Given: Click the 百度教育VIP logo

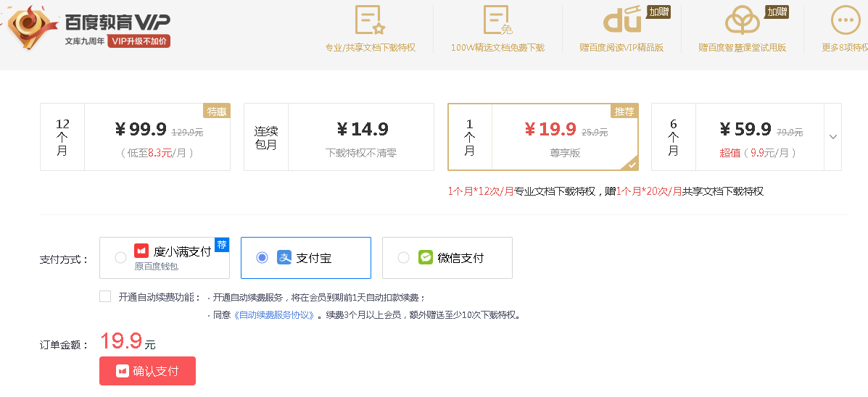Looking at the screenshot, I should [88, 26].
